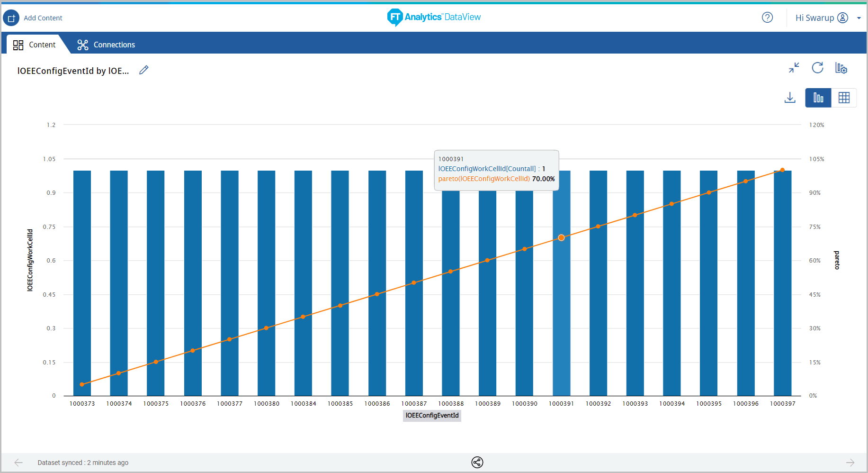Screen dimensions: 868x473
Task: Open the help icon
Action: pyautogui.click(x=767, y=17)
